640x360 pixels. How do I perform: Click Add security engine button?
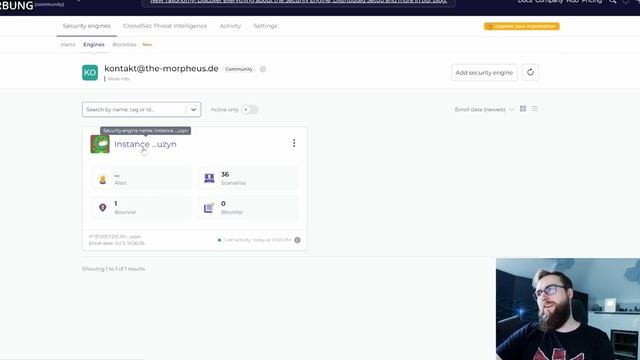[484, 73]
